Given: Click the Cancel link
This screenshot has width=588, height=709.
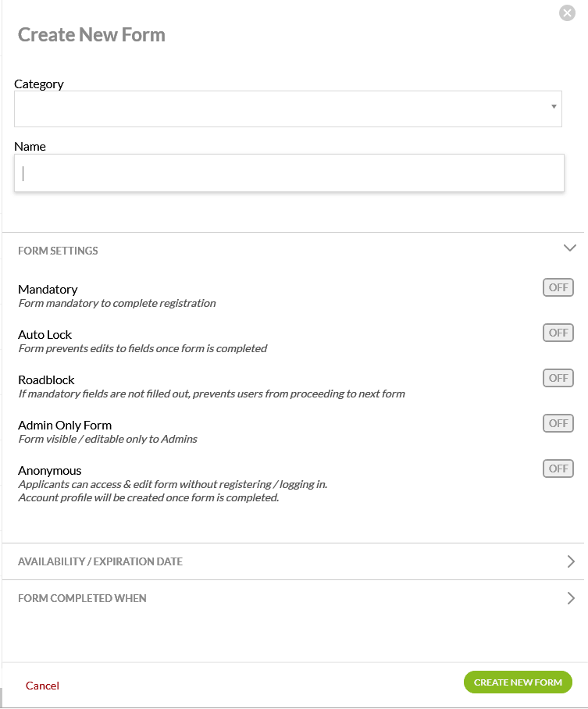Looking at the screenshot, I should (42, 686).
